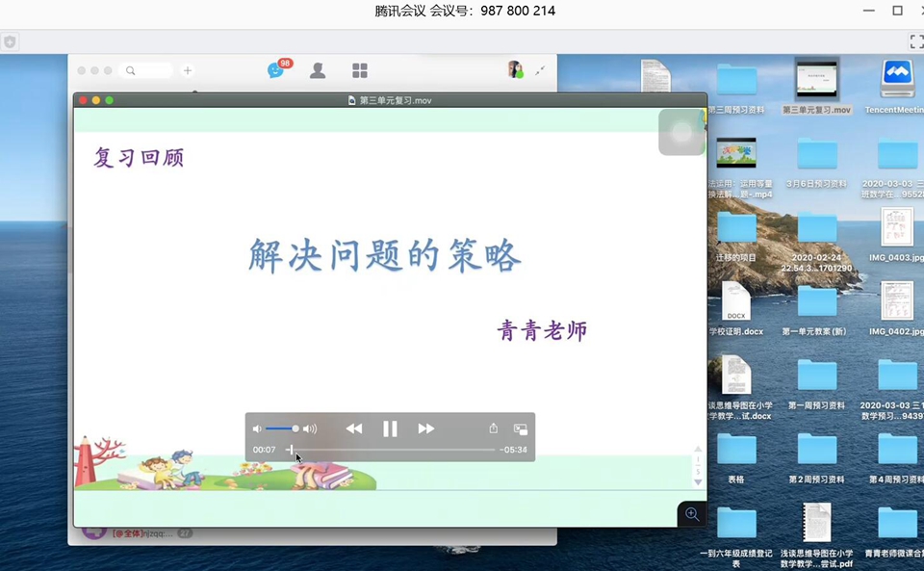Open the user profile avatar
Screen dimensions: 924x571
tap(515, 69)
